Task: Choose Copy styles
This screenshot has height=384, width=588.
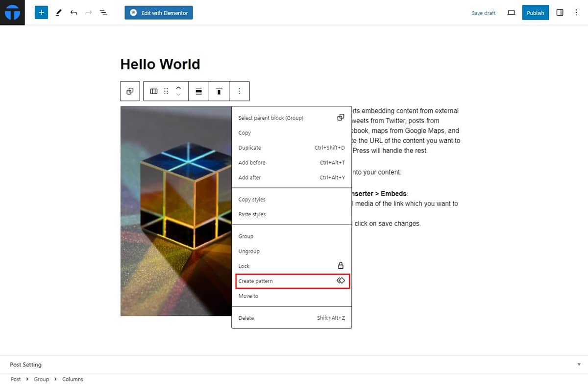Action: (x=292, y=200)
